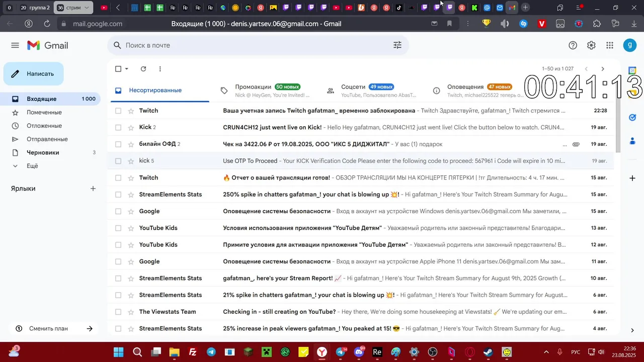Open the стрим tab group dropdown

(87, 8)
